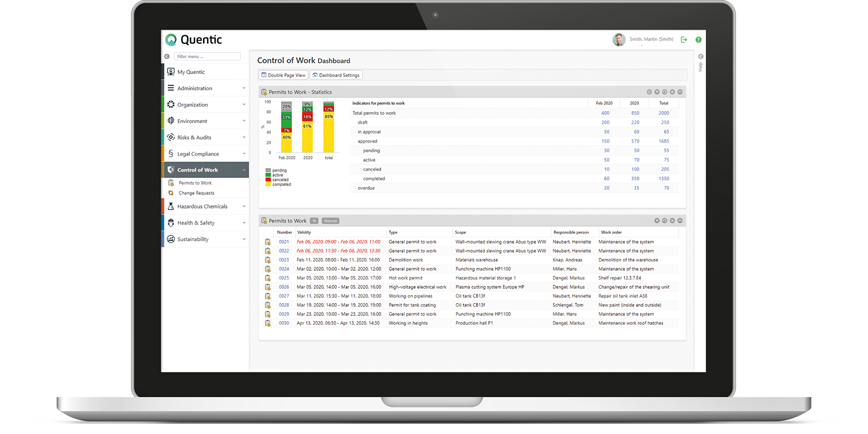The image size is (868, 434).
Task: Open the green help question mark icon
Action: pos(698,40)
